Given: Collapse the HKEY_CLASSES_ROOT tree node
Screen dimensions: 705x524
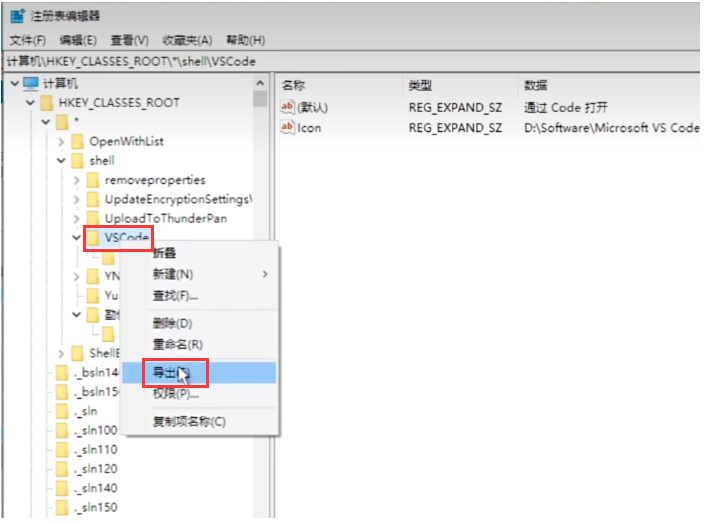Looking at the screenshot, I should click(x=29, y=103).
